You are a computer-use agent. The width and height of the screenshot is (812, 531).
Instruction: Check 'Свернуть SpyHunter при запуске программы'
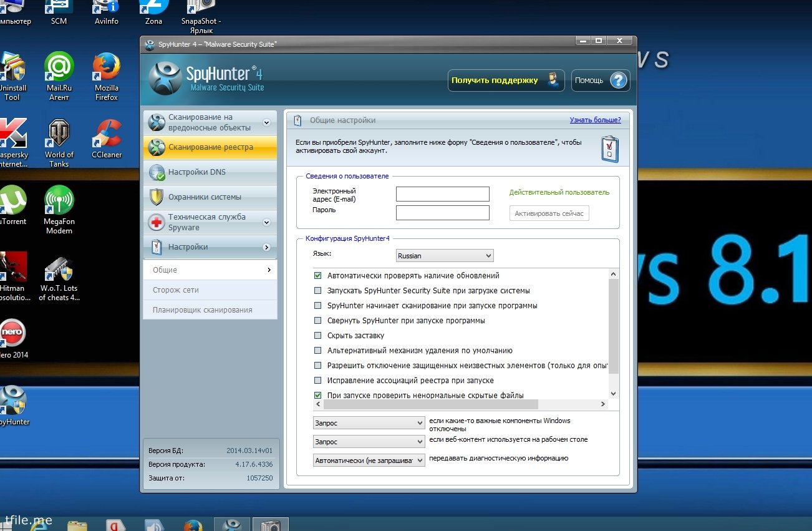318,321
